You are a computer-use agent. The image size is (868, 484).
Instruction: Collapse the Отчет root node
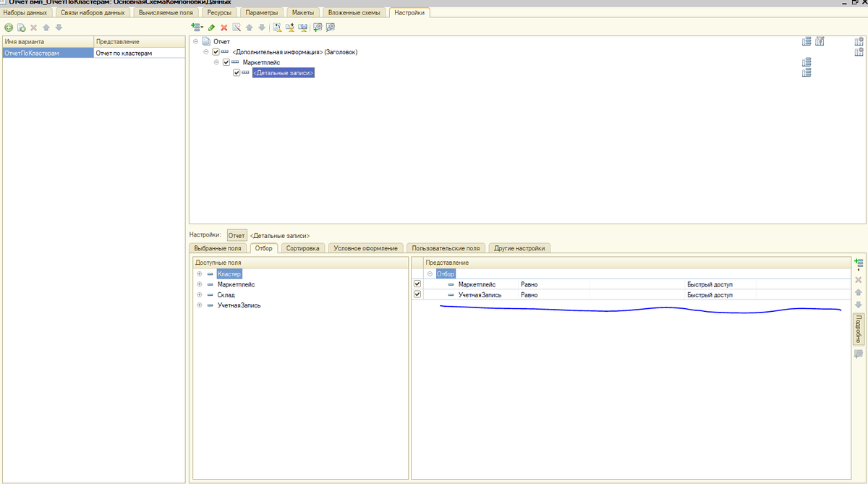[x=195, y=41]
